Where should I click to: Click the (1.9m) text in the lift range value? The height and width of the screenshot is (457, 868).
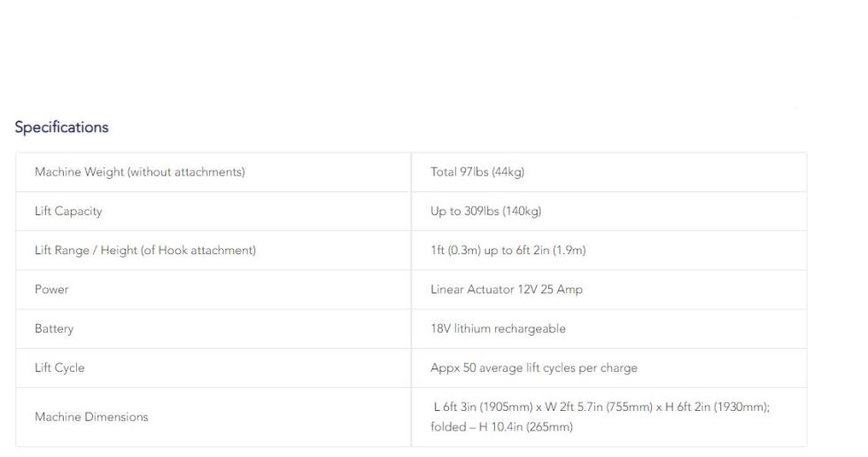tap(569, 251)
